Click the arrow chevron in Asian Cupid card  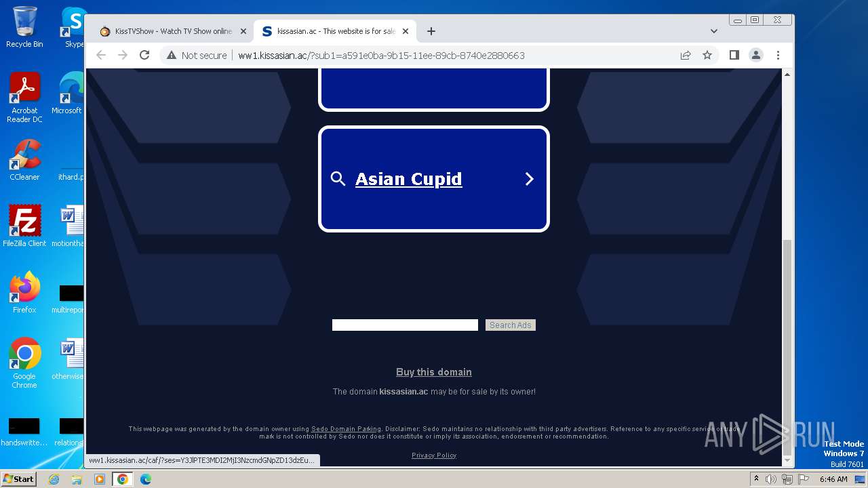[530, 179]
